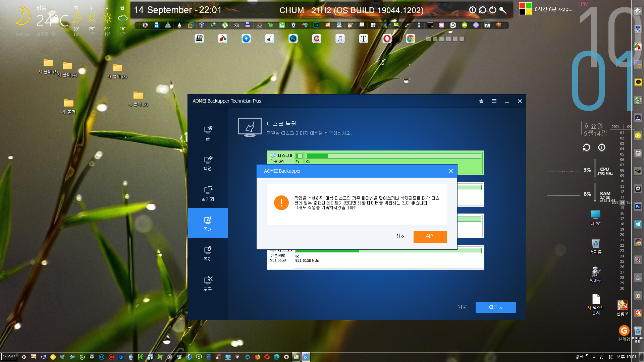This screenshot has width=644, height=362.
Task: Open the CCleaner dock icon
Action: pyautogui.click(x=316, y=39)
